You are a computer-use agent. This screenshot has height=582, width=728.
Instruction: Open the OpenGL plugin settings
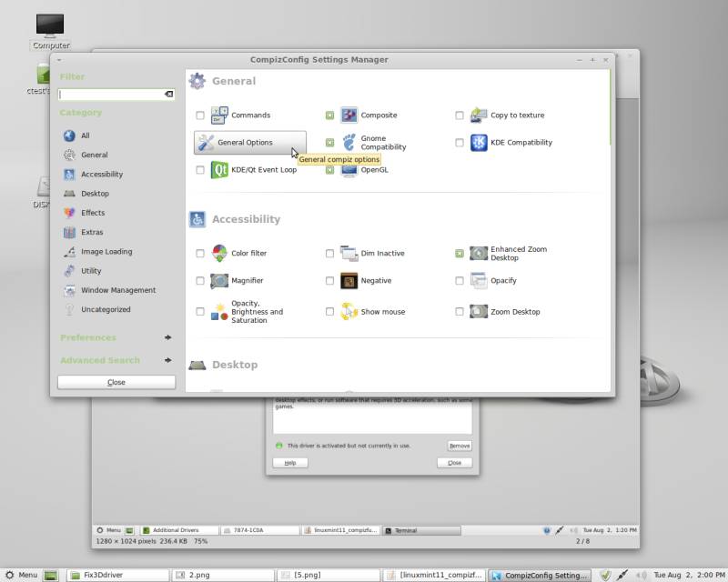[x=365, y=170]
